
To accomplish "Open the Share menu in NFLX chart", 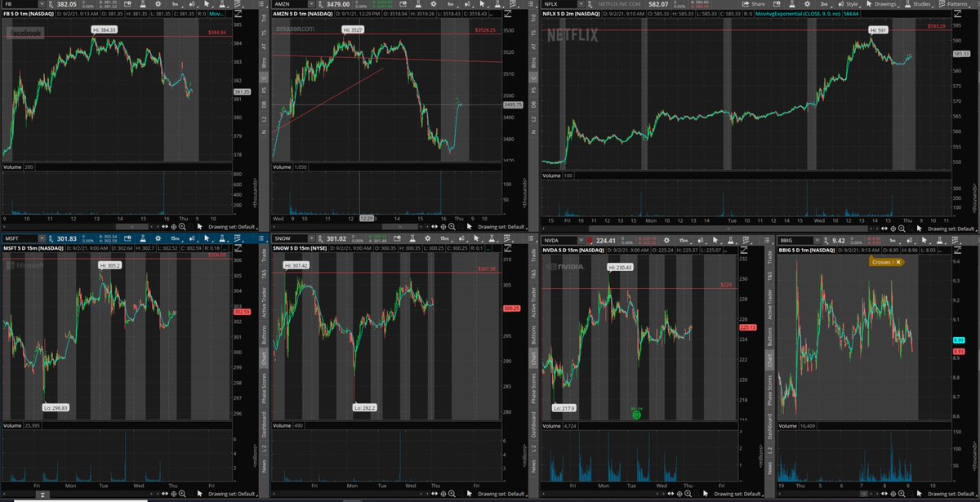I will click(x=754, y=4).
